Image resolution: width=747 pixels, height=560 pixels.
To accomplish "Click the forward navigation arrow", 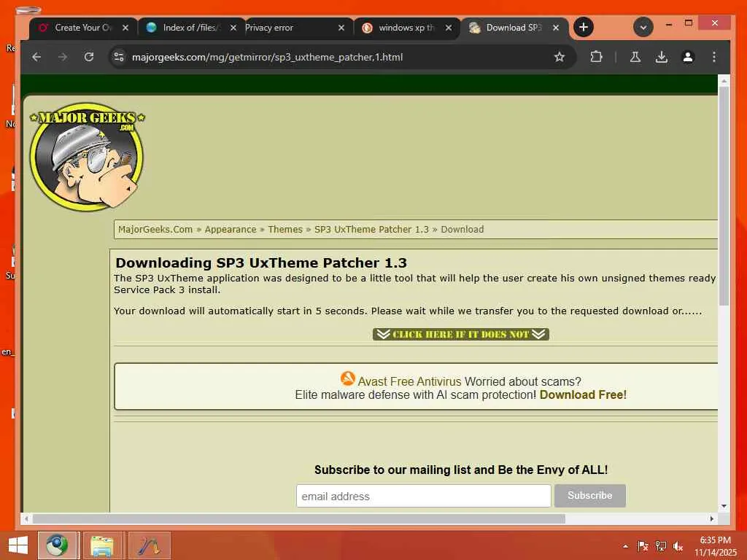I will pos(63,57).
